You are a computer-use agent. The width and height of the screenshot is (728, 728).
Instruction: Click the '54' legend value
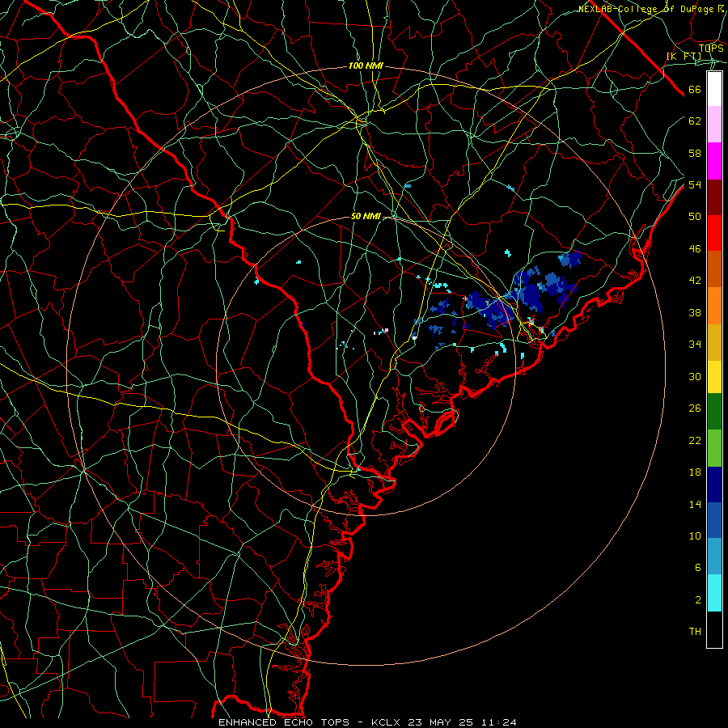(695, 184)
